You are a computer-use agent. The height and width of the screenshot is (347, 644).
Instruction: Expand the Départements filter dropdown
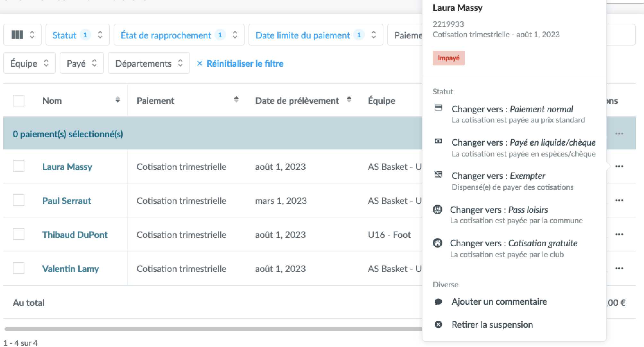click(149, 63)
